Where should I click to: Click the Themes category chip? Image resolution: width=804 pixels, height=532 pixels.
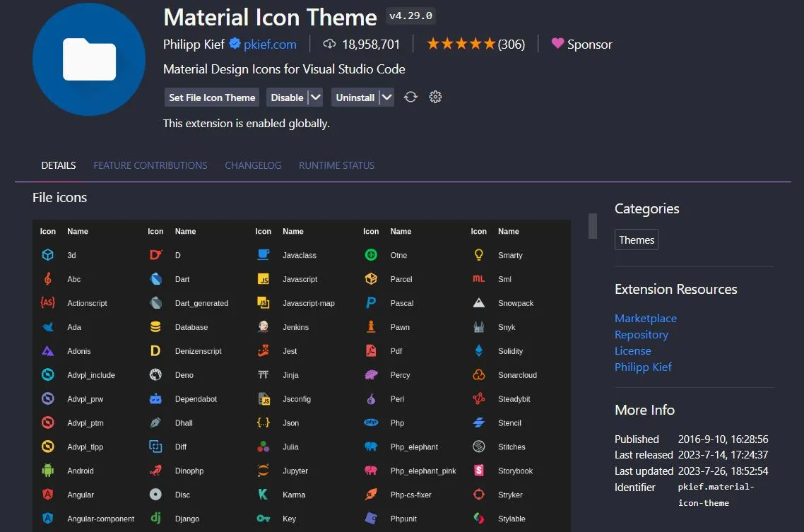636,239
